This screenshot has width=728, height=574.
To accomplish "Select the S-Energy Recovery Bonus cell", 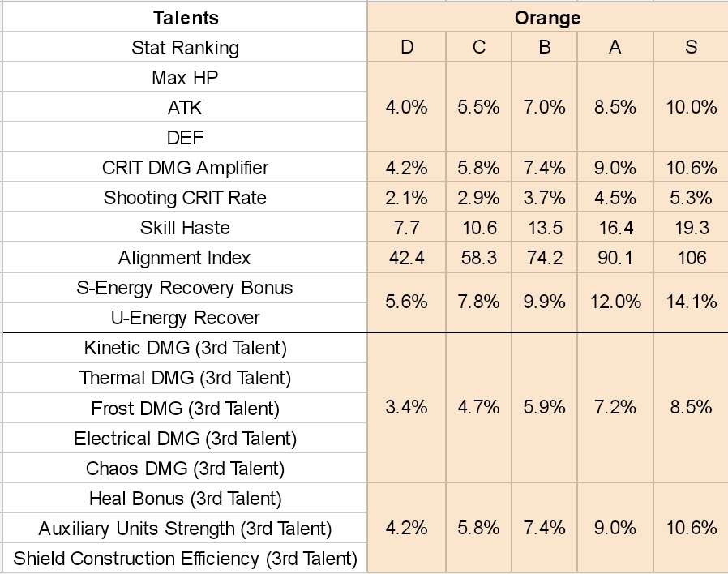I will pos(185,288).
